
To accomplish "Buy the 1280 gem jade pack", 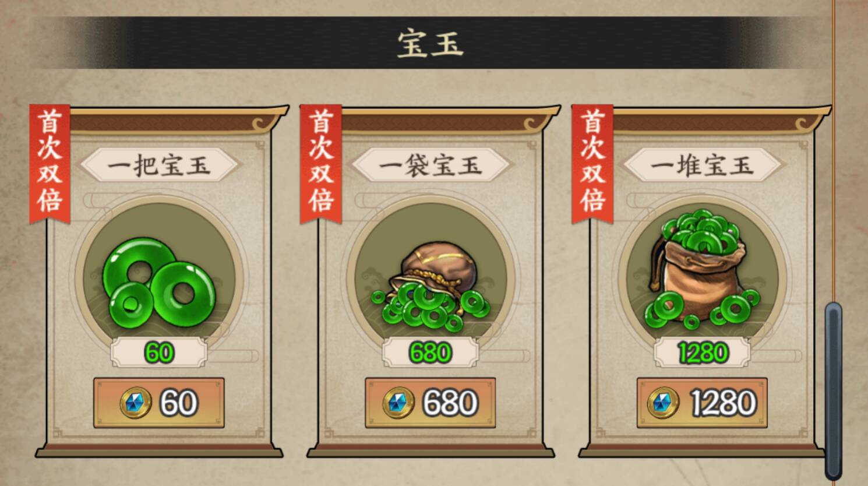I will point(702,403).
